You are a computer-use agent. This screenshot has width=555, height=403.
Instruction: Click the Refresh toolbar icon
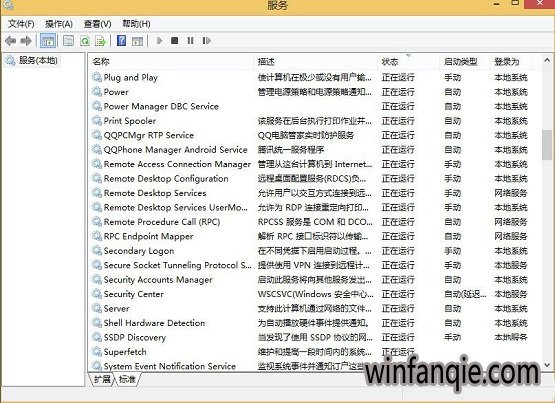click(x=85, y=41)
